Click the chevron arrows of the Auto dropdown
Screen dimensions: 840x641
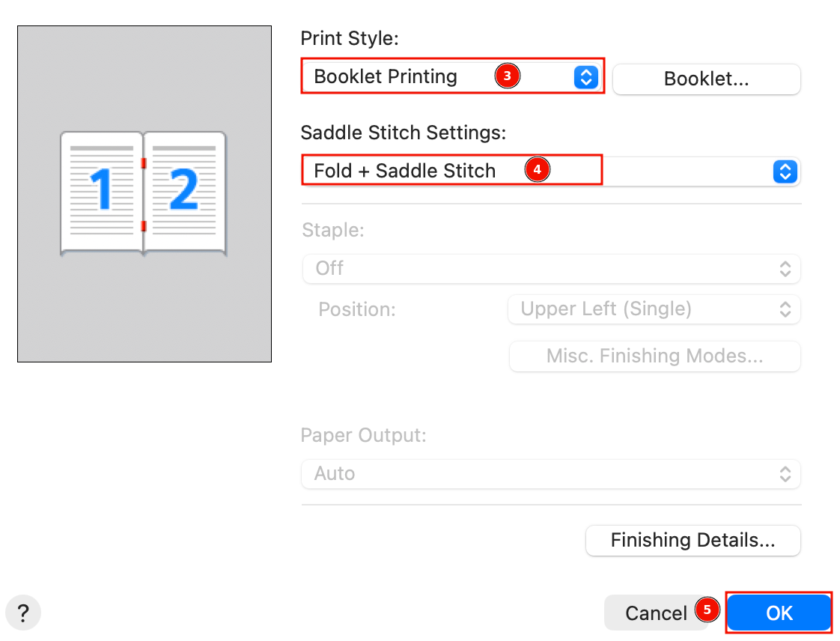coord(785,474)
